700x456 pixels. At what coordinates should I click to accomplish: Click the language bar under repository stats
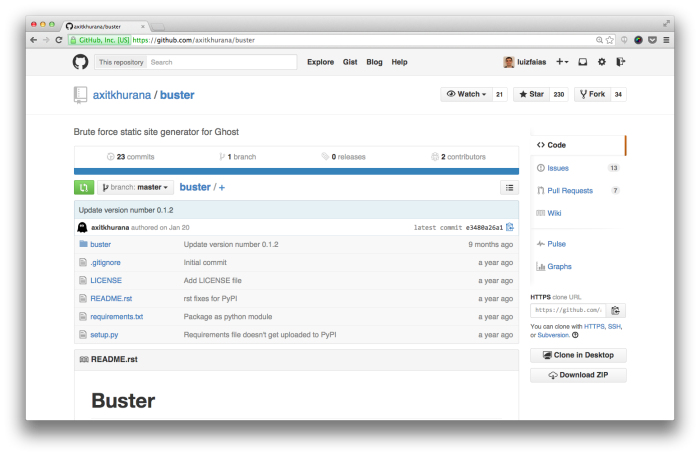tap(296, 171)
